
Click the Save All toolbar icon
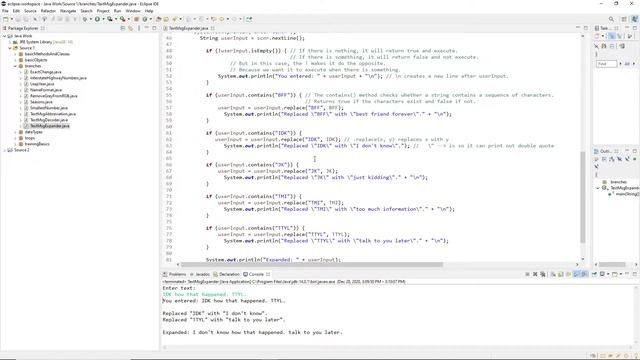click(x=25, y=19)
